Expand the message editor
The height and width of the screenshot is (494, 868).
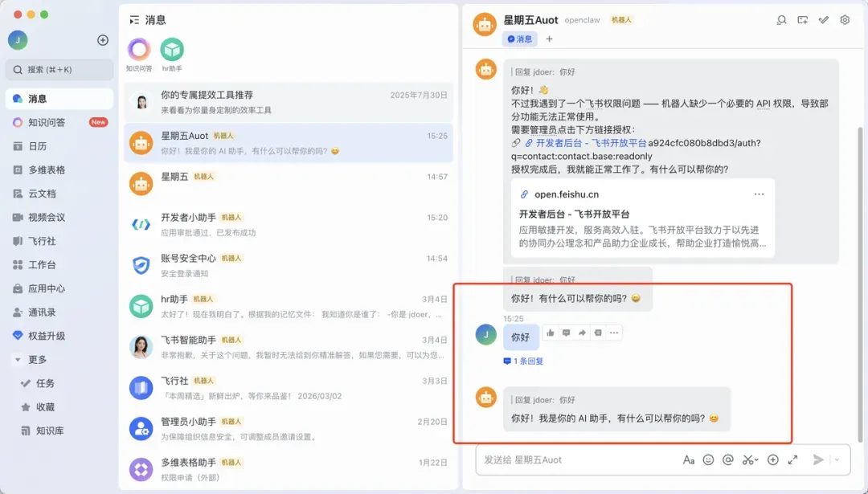click(792, 459)
